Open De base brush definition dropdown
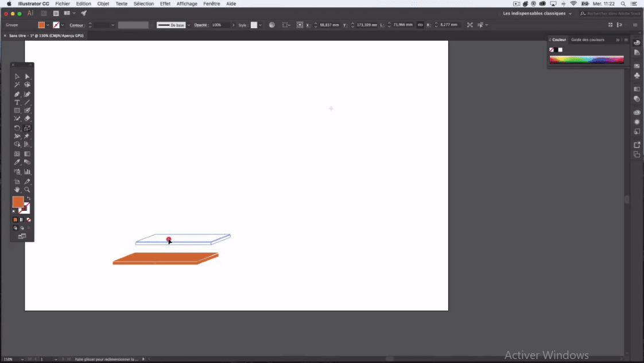Image resolution: width=644 pixels, height=363 pixels. (188, 25)
